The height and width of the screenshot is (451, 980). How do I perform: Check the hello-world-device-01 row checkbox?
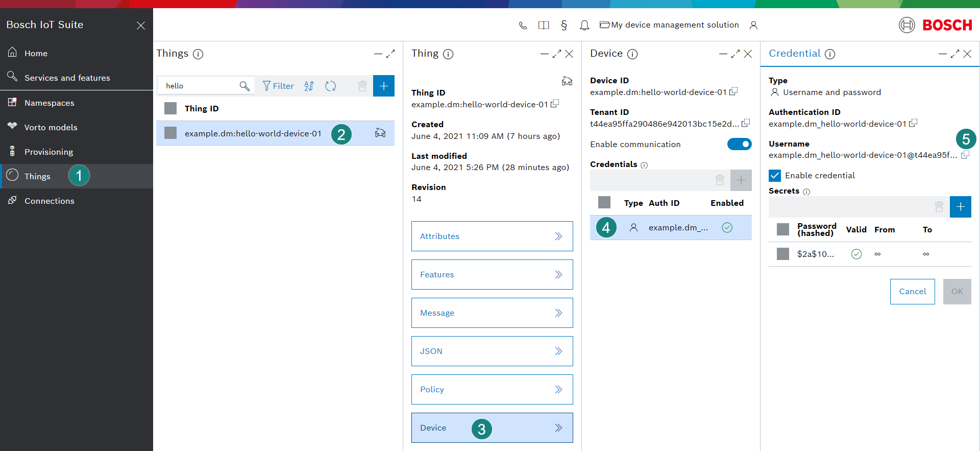pyautogui.click(x=170, y=133)
